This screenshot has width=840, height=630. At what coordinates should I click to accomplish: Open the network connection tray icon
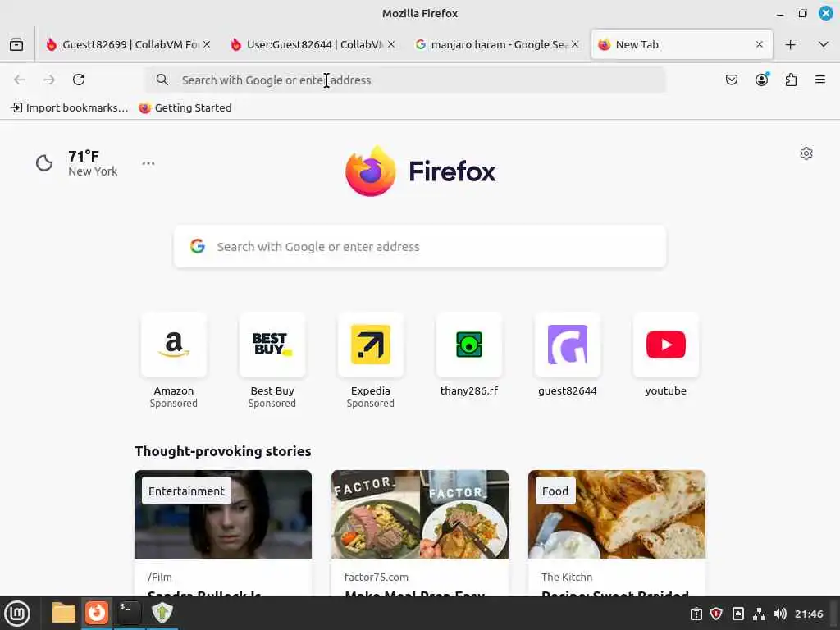point(759,614)
